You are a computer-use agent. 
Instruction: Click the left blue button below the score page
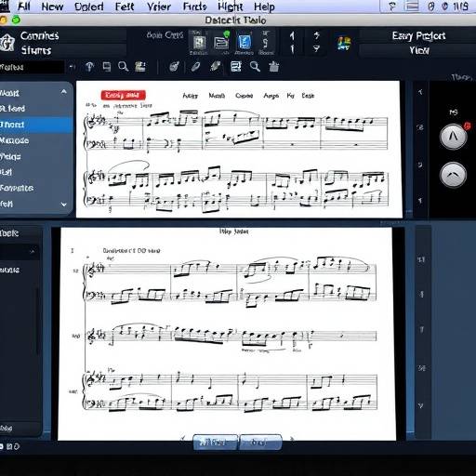click(x=215, y=443)
